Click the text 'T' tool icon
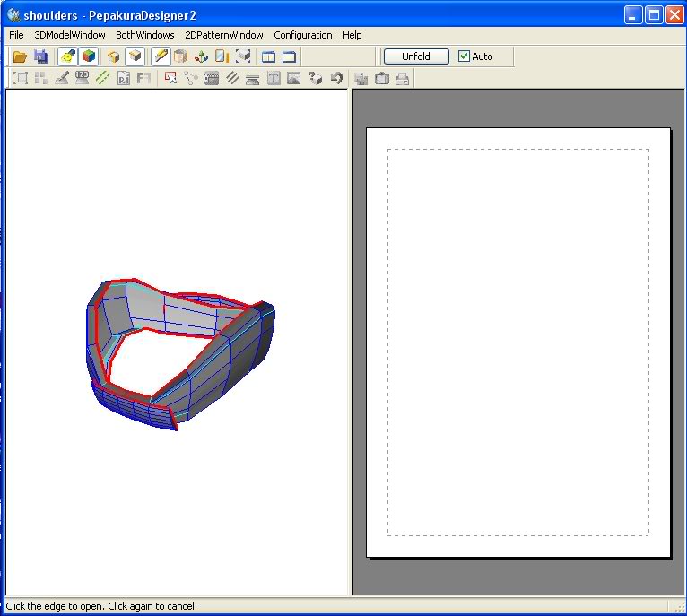 (274, 79)
